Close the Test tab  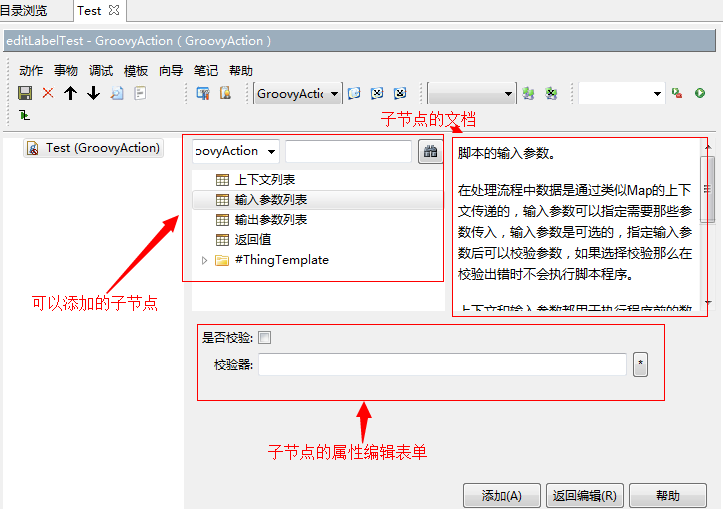114,10
